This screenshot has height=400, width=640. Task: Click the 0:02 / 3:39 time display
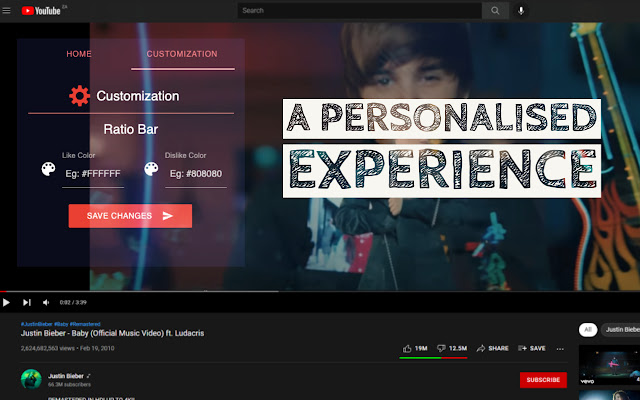(x=73, y=302)
